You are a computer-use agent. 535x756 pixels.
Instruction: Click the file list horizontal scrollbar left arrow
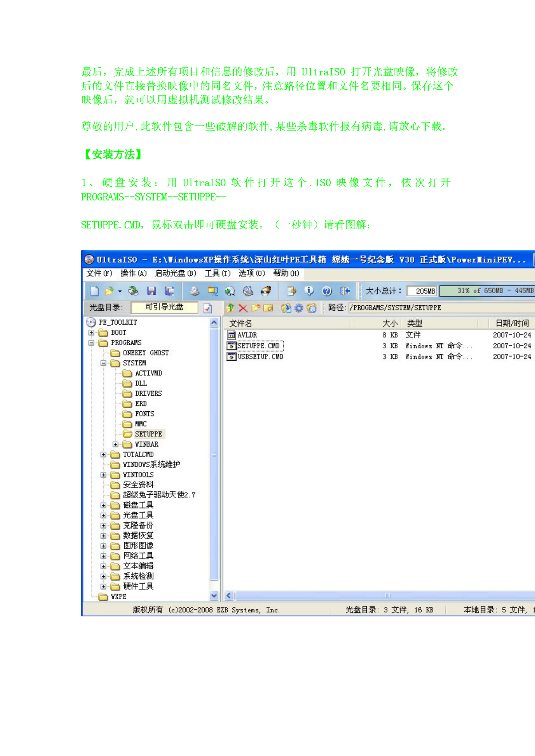(228, 596)
